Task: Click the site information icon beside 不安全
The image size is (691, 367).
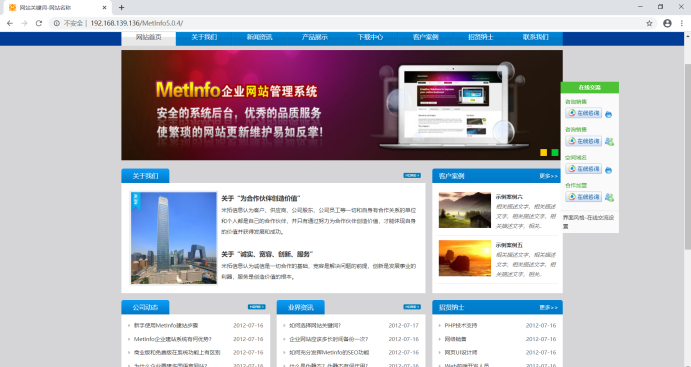Action: click(56, 23)
